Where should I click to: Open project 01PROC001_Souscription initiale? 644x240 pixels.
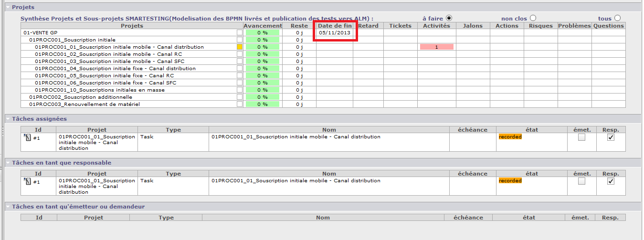72,40
